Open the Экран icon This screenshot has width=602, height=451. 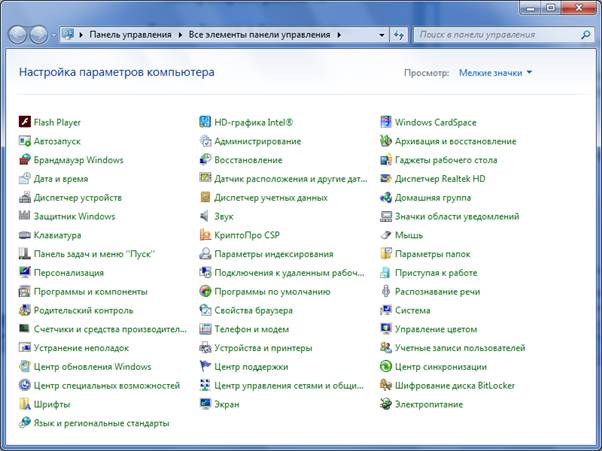205,404
